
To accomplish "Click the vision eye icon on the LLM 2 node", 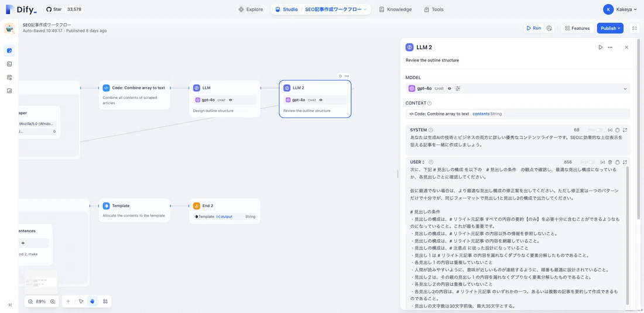I will (x=321, y=100).
